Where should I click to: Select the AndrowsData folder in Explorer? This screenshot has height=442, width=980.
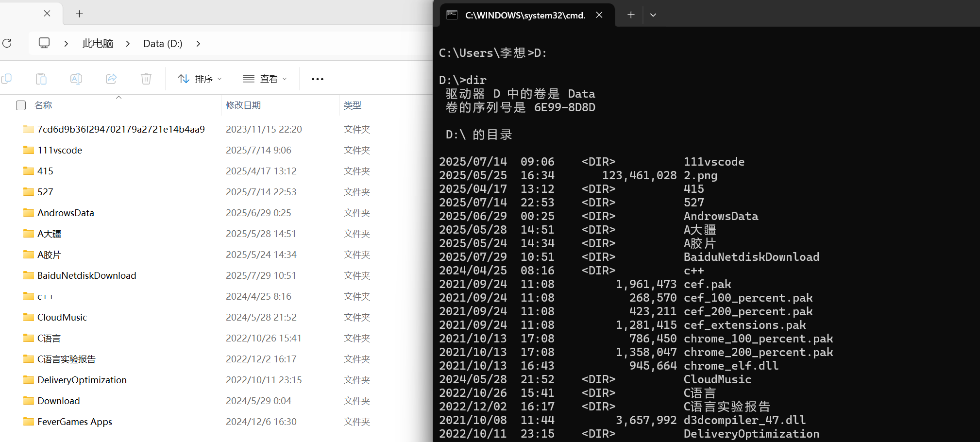(66, 213)
